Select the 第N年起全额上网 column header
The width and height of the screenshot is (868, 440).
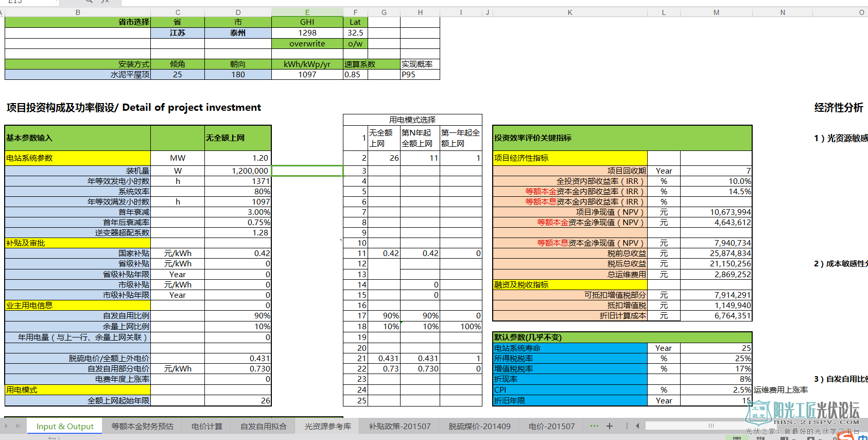pyautogui.click(x=420, y=138)
